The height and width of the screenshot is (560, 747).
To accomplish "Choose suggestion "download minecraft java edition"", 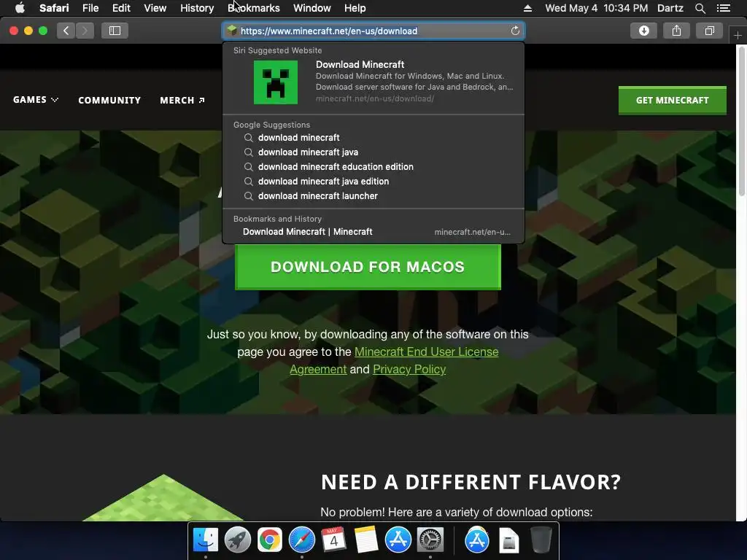I will pyautogui.click(x=373, y=182).
